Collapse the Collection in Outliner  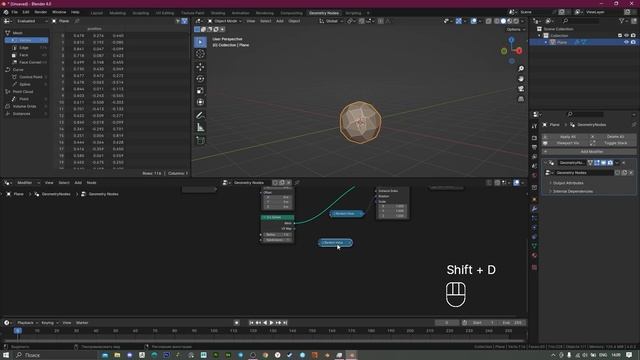[x=540, y=36]
